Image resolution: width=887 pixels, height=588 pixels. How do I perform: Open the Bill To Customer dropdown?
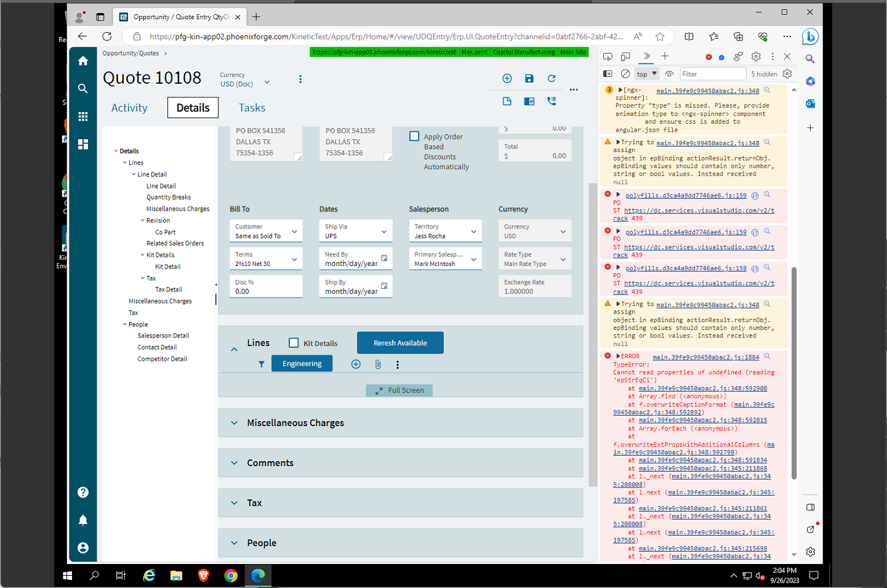pos(267,232)
